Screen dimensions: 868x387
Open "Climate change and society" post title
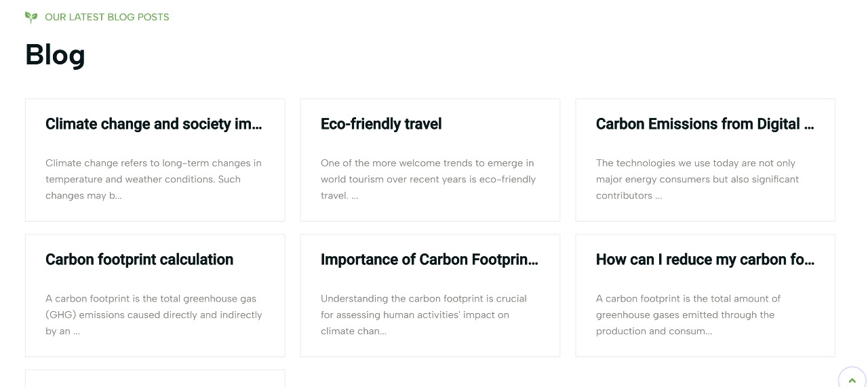(x=154, y=124)
